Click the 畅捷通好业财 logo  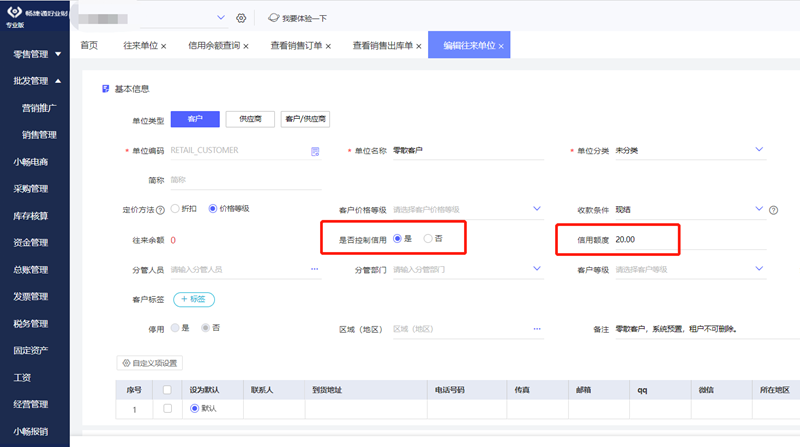15,12
